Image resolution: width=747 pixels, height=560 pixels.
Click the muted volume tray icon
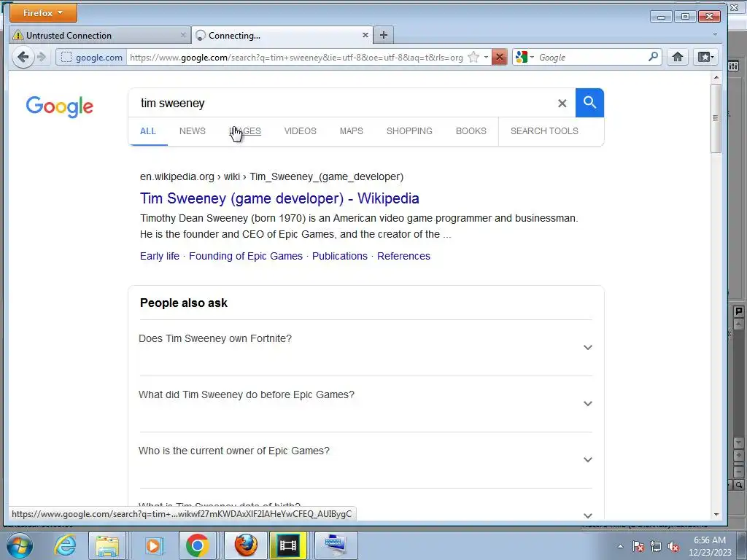point(673,546)
